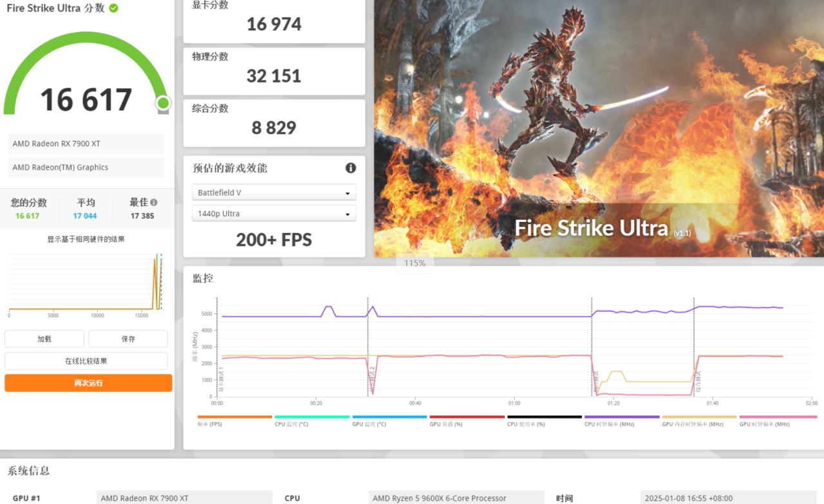The height and width of the screenshot is (504, 824).
Task: Click the 200+ FPS estimate
Action: [x=274, y=240]
